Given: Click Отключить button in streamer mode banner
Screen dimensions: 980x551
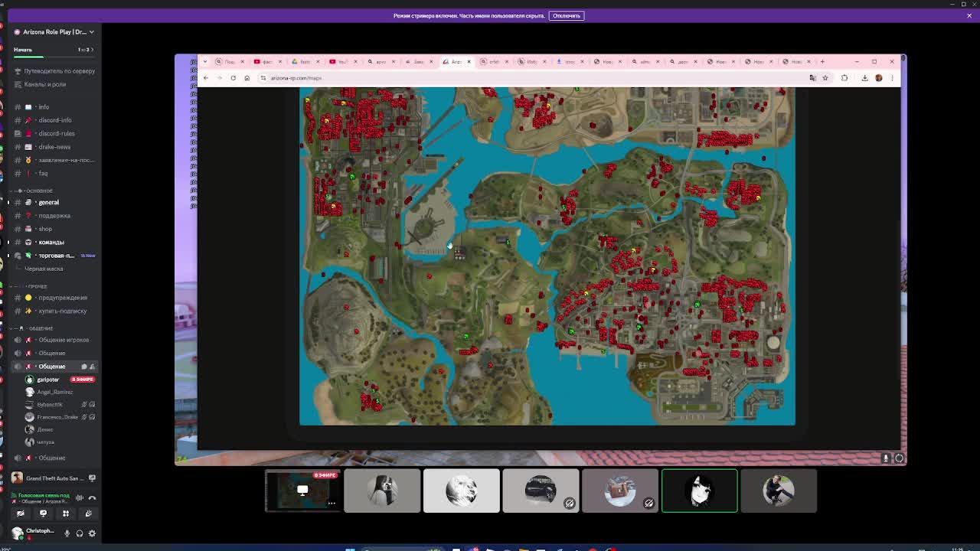Looking at the screenshot, I should pos(567,15).
